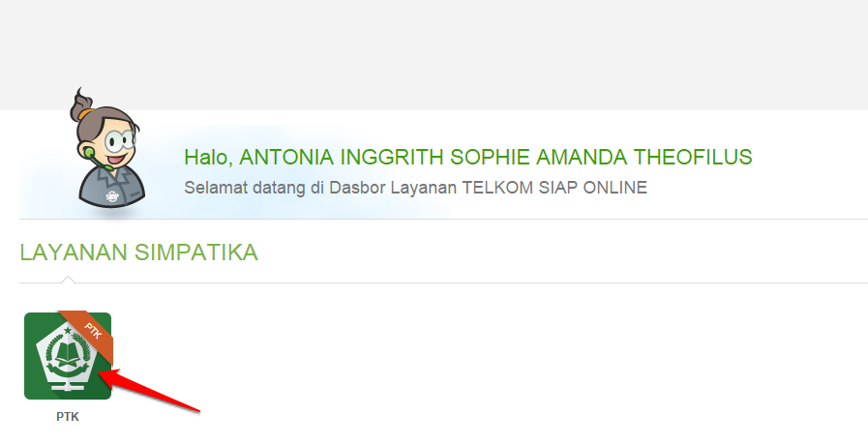Screen dimensions: 868x446
Task: Click the 'TELKOM SIAP ONLINE' text
Action: click(x=554, y=188)
